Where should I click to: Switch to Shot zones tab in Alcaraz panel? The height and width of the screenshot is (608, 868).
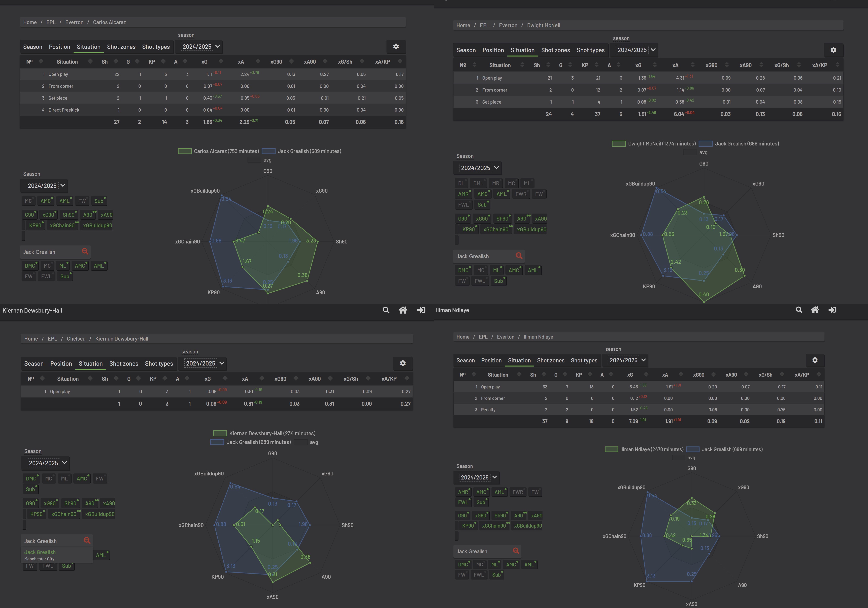121,47
